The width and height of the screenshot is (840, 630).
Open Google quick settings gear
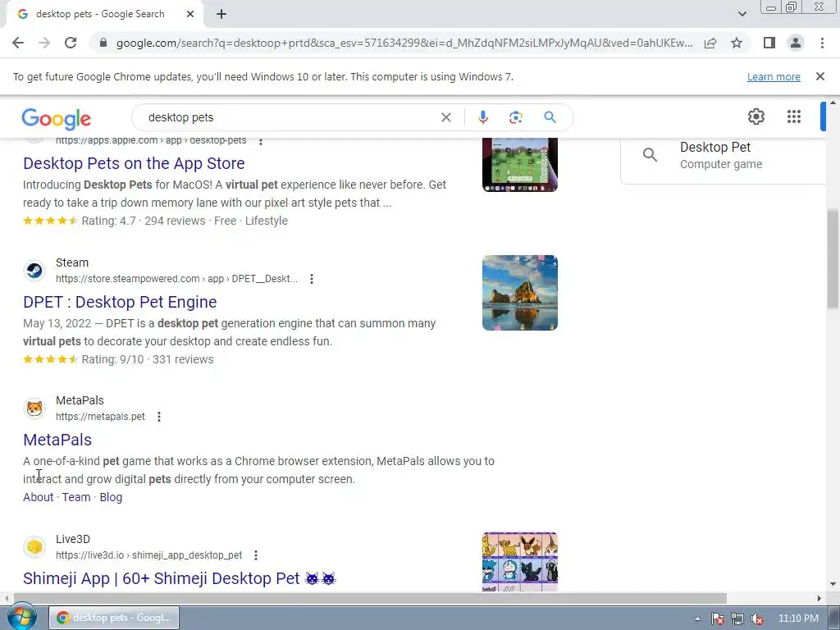pos(756,116)
